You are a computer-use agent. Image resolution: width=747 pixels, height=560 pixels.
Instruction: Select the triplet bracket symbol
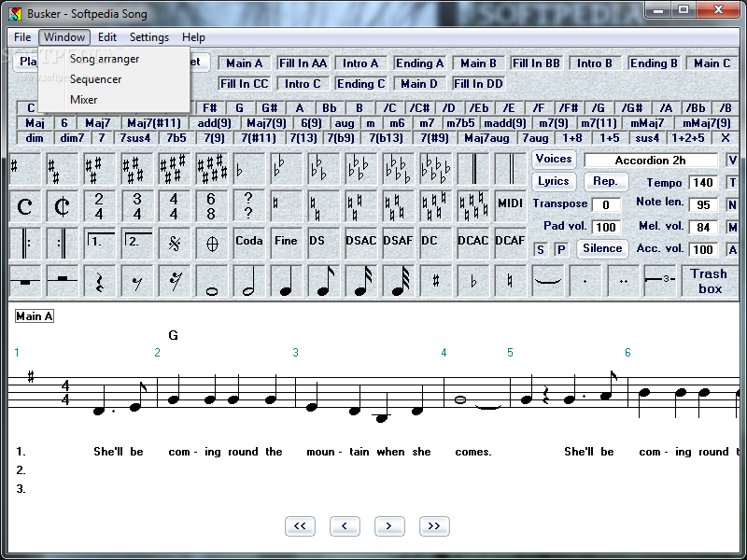tap(660, 281)
